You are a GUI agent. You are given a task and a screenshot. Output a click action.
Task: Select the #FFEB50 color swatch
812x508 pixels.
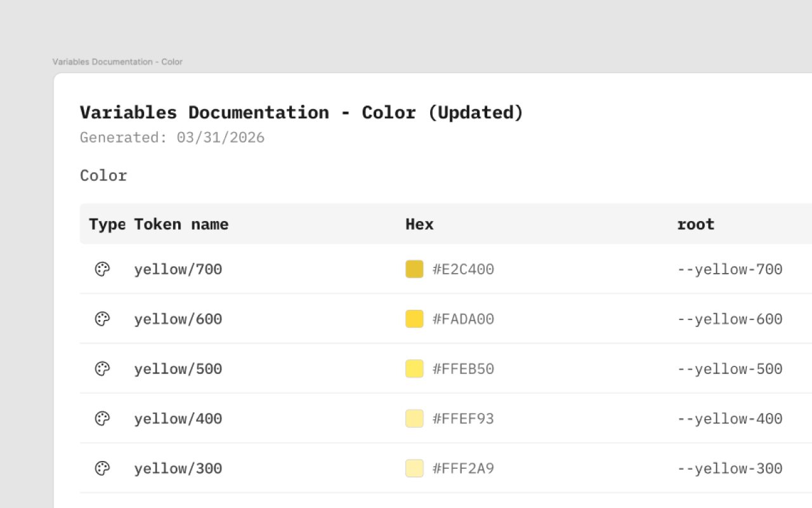414,369
